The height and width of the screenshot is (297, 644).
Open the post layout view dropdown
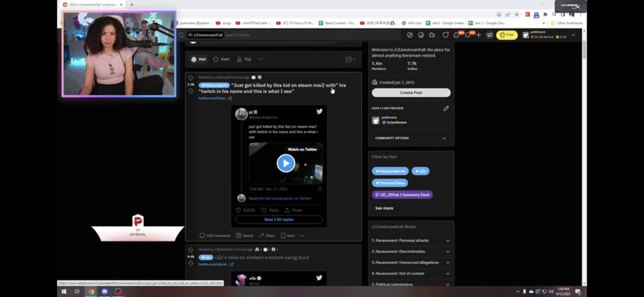351,59
